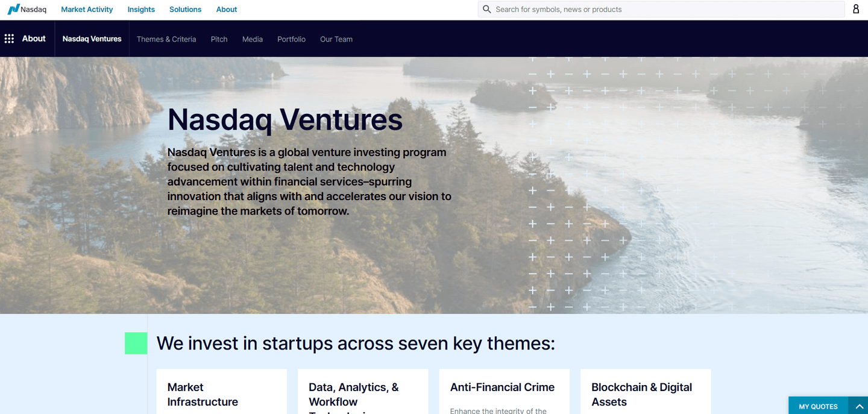Screen dimensions: 868x414
Task: Click the search magnifier icon
Action: (486, 9)
